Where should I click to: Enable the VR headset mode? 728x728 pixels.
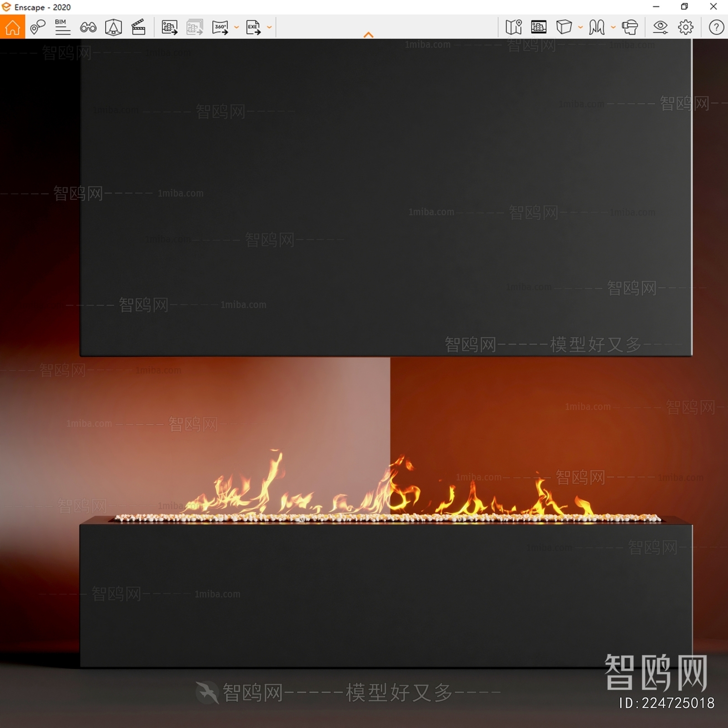[x=630, y=27]
